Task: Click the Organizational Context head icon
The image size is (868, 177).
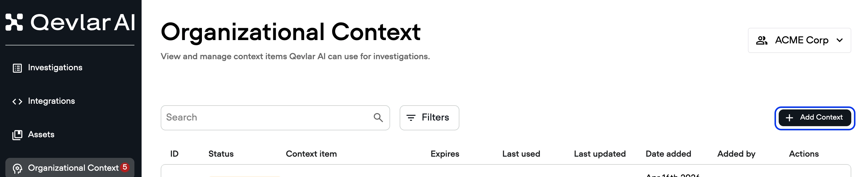Action: click(17, 168)
